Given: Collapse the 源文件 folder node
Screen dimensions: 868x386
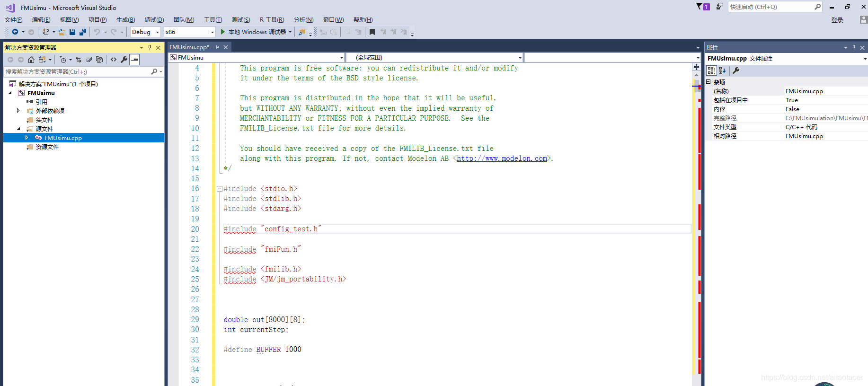Looking at the screenshot, I should tap(18, 129).
